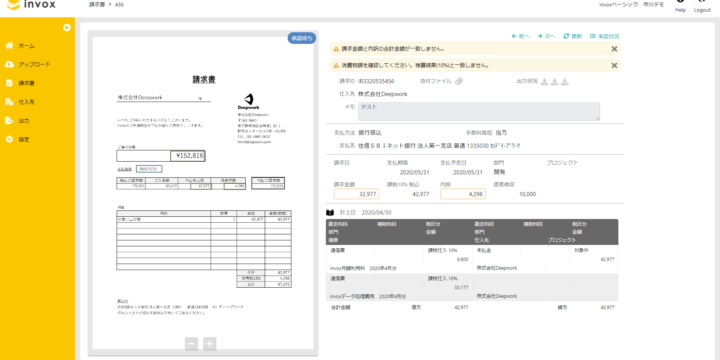Zoom out the invoice preview with minus
This screenshot has height=360, width=720.
(x=191, y=343)
